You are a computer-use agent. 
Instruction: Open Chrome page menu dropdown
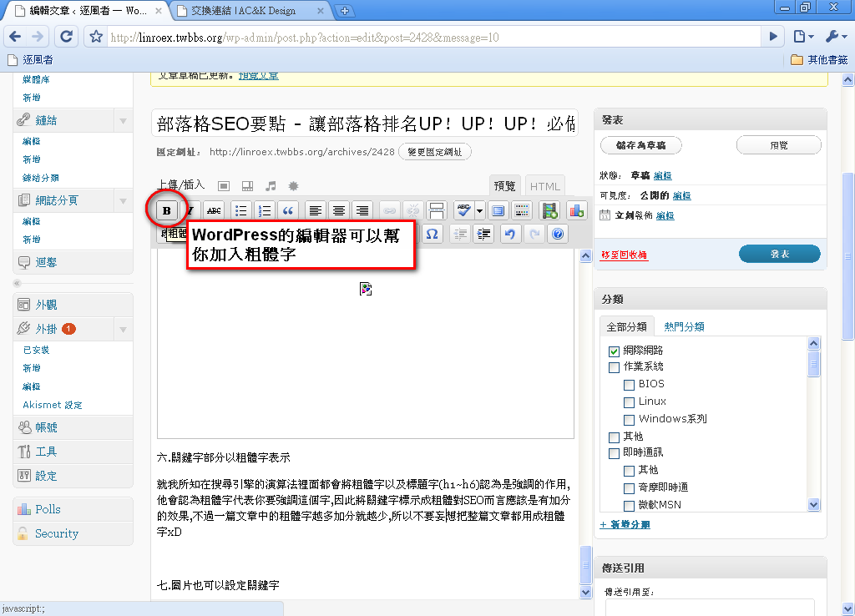(804, 37)
